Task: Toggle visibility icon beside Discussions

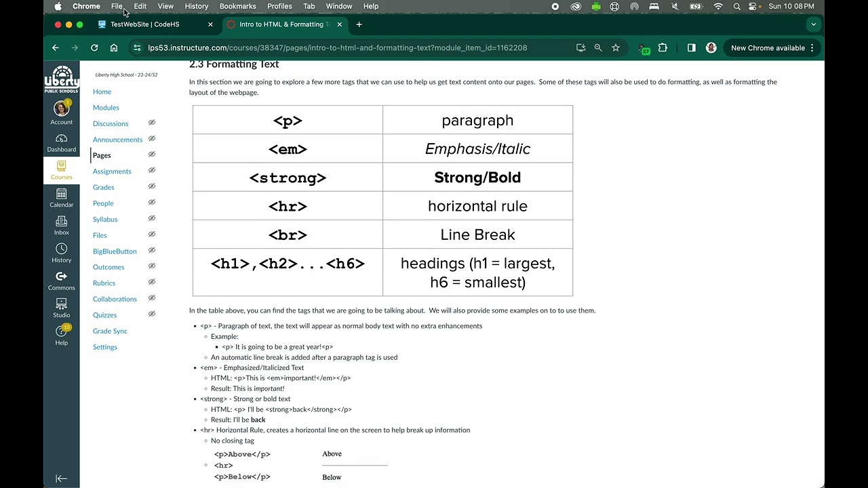Action: (152, 123)
